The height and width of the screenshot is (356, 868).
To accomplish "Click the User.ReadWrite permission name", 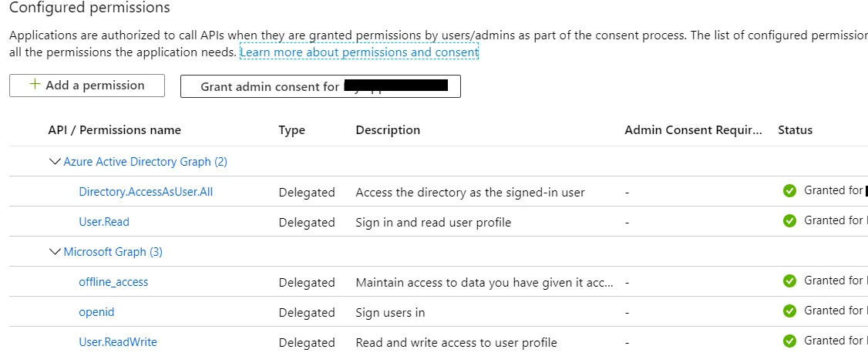I will [118, 342].
